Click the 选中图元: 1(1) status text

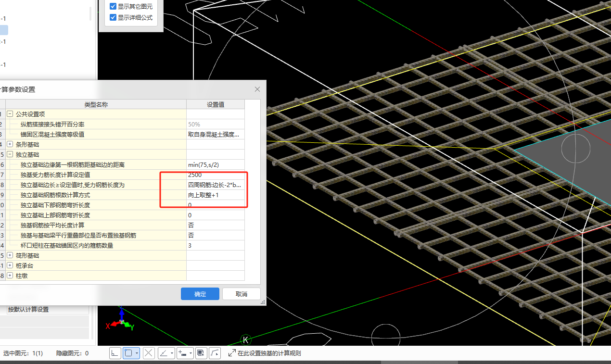(23, 353)
